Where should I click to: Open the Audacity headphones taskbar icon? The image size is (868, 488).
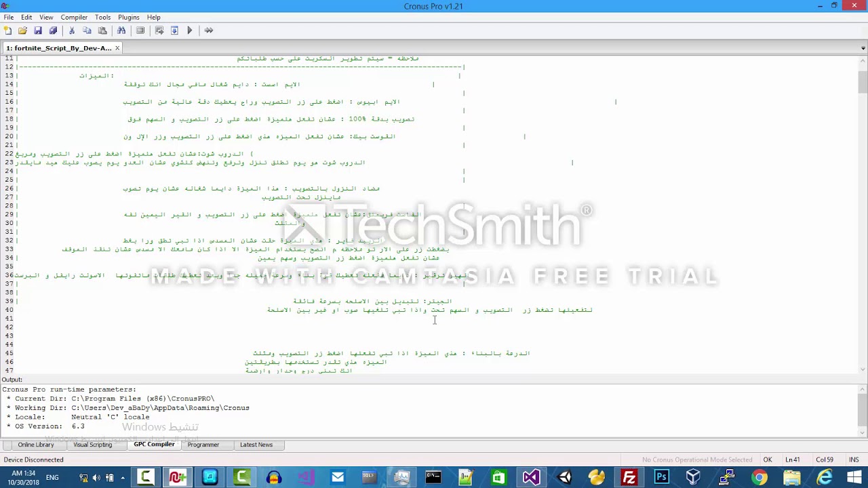274,477
